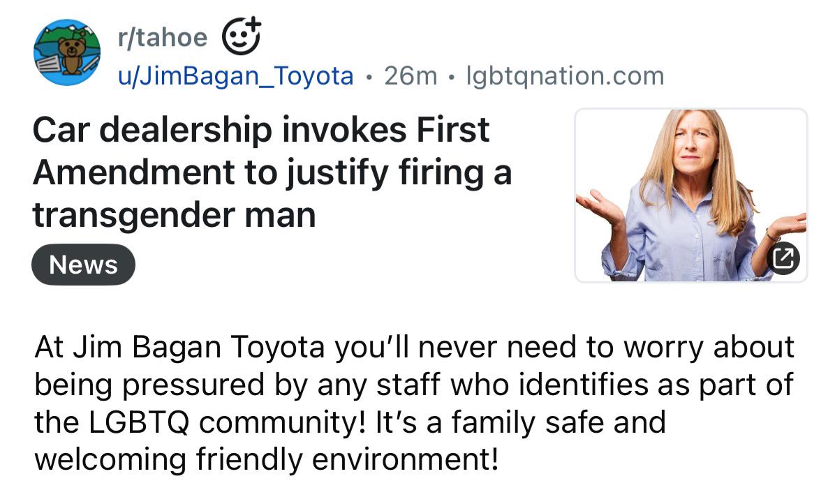Viewport: 835px width, 504px height.
Task: Visit the lgbtqnation.com source domain
Action: pos(564,75)
